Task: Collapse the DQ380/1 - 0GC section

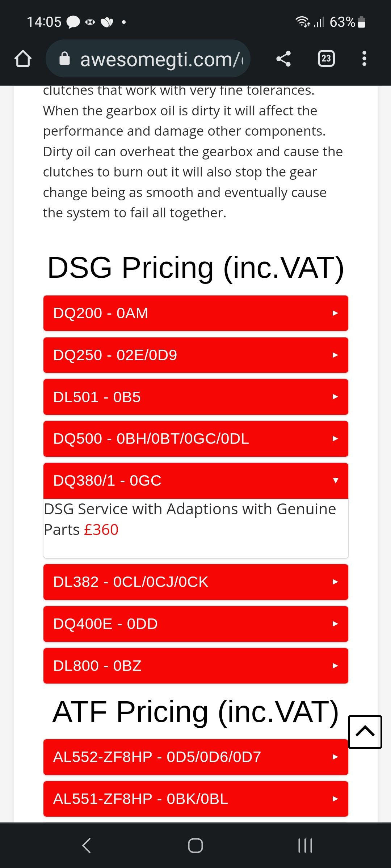Action: tap(195, 481)
